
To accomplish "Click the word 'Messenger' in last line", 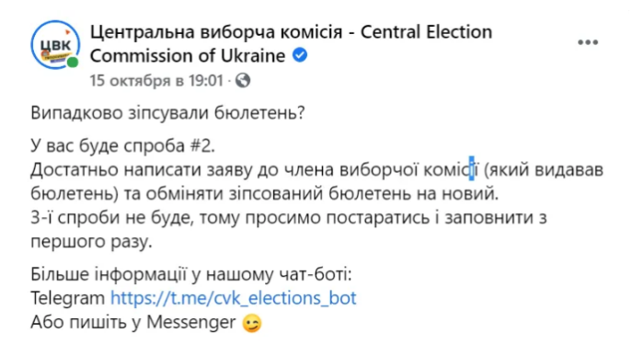I will click(x=191, y=322).
